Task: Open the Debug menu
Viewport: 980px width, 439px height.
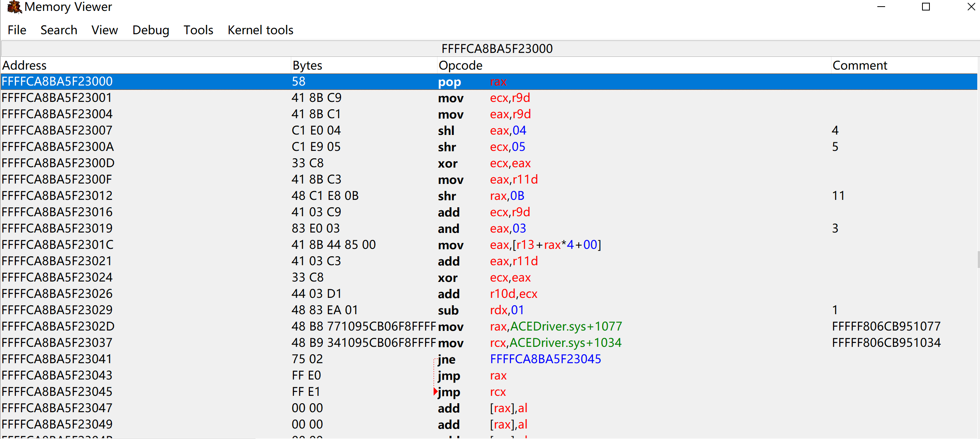Action: [150, 30]
